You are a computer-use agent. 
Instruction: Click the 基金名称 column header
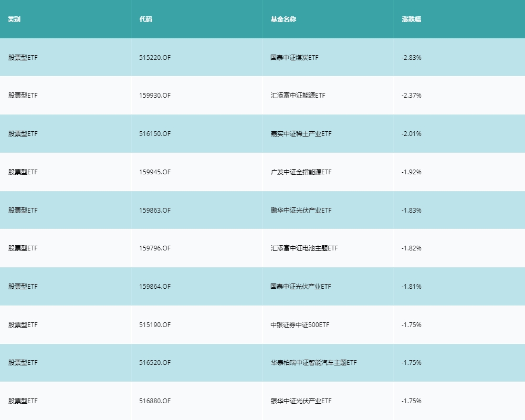pos(283,19)
